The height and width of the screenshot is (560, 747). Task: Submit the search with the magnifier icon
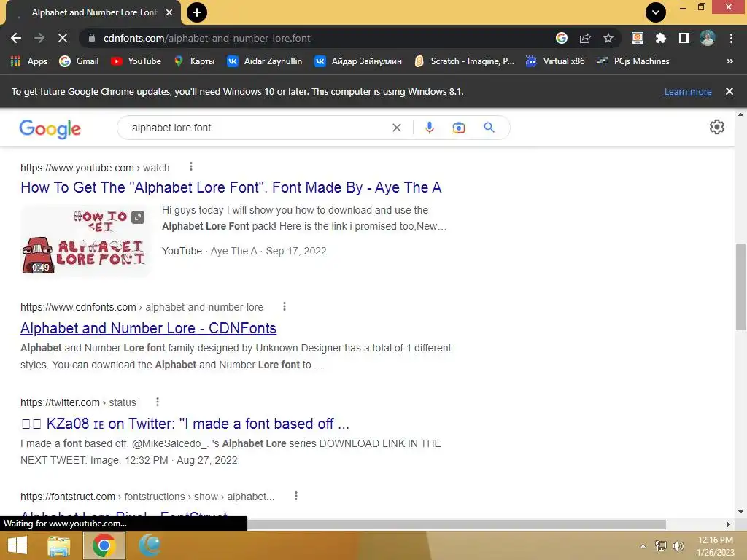[x=489, y=128]
